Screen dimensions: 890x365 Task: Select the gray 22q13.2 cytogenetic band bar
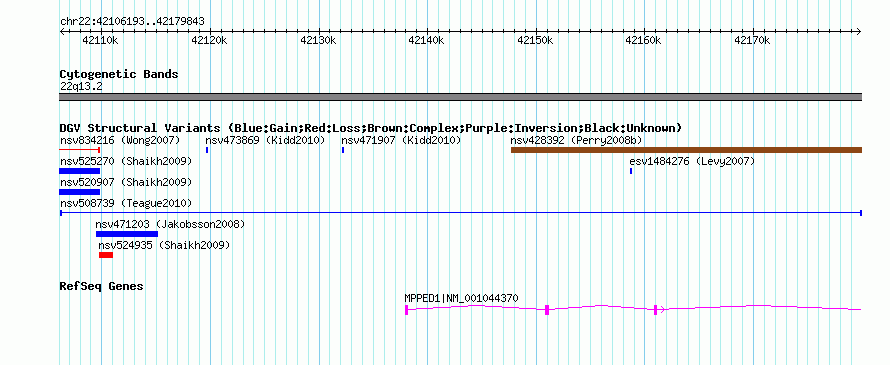[x=461, y=97]
